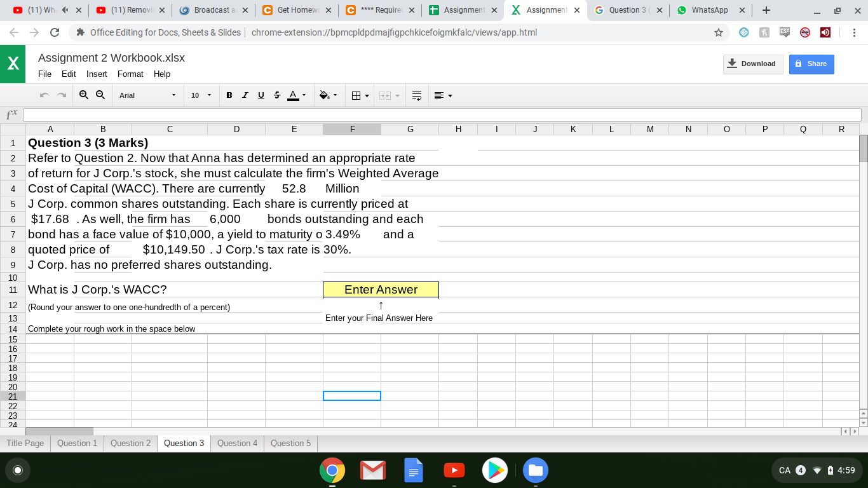Reload the page with the refresh icon
The image size is (868, 488).
click(x=55, y=32)
